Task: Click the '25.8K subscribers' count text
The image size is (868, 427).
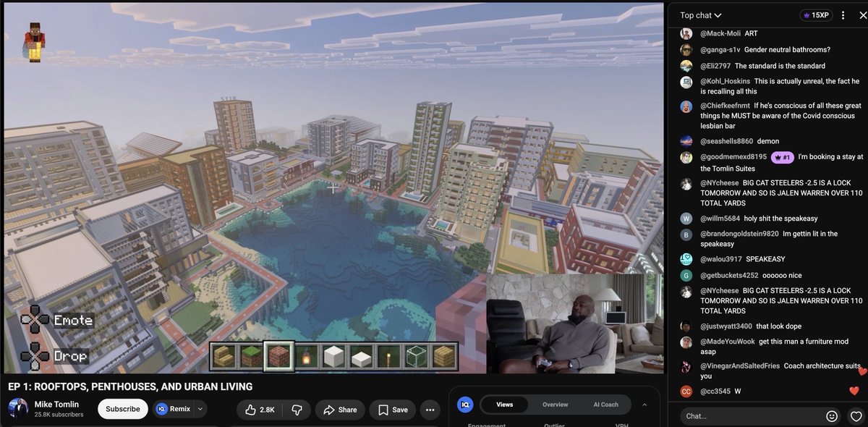Action: coord(59,415)
